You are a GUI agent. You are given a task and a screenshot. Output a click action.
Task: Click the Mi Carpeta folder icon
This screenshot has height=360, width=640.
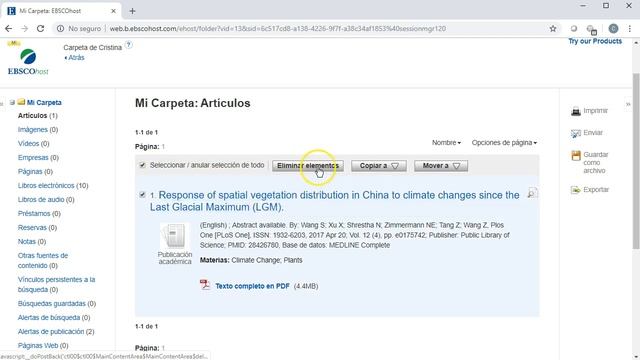[x=21, y=102]
